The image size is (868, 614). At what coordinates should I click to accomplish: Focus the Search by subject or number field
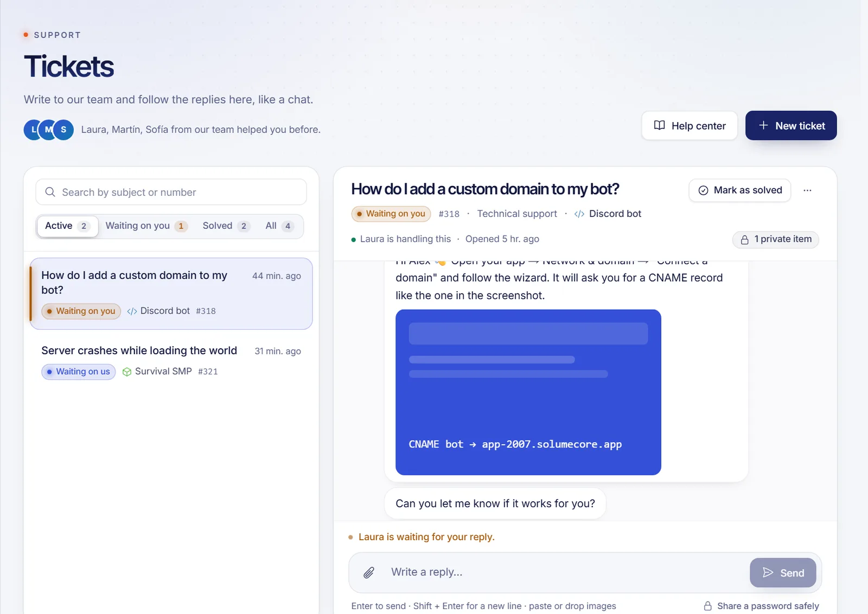(x=171, y=192)
